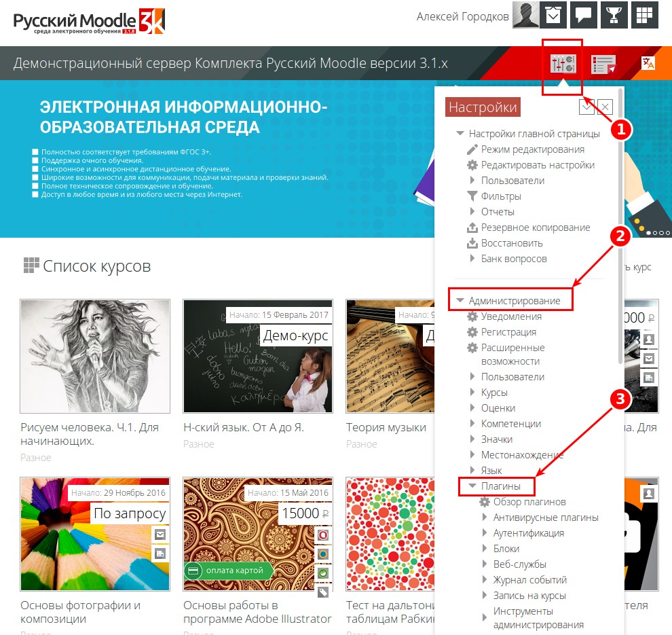672x635 pixels.
Task: Open Основы работы в программе Adobe Illustrator link
Action: point(257,612)
